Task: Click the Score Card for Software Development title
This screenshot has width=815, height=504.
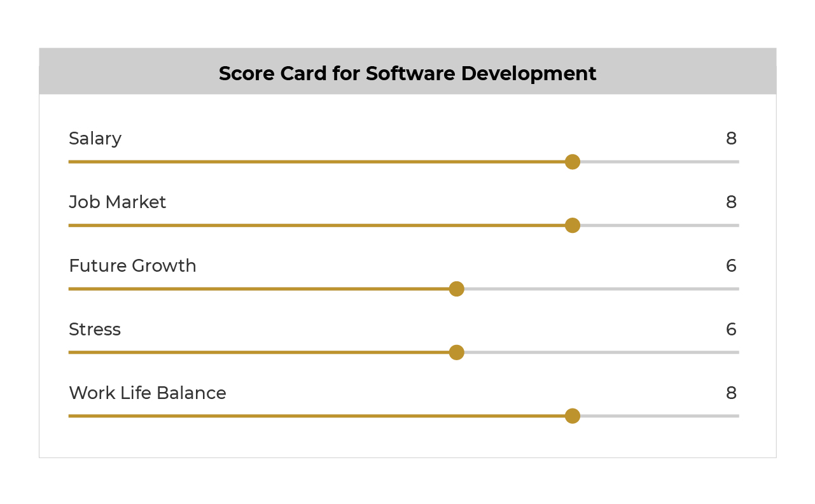Action: [x=408, y=73]
